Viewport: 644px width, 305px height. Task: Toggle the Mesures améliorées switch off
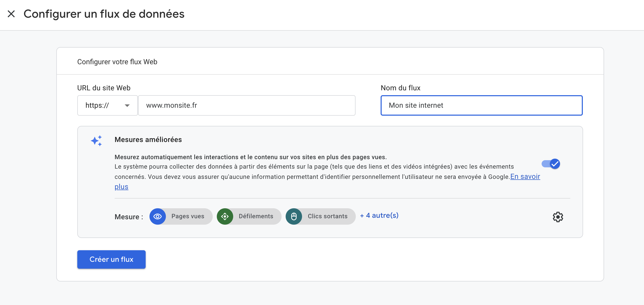(x=551, y=164)
